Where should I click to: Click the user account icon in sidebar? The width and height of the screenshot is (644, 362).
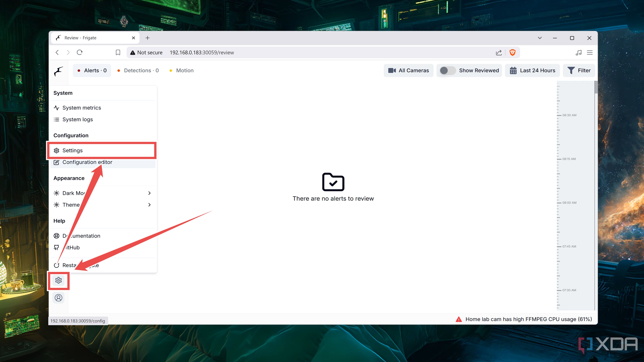59,297
